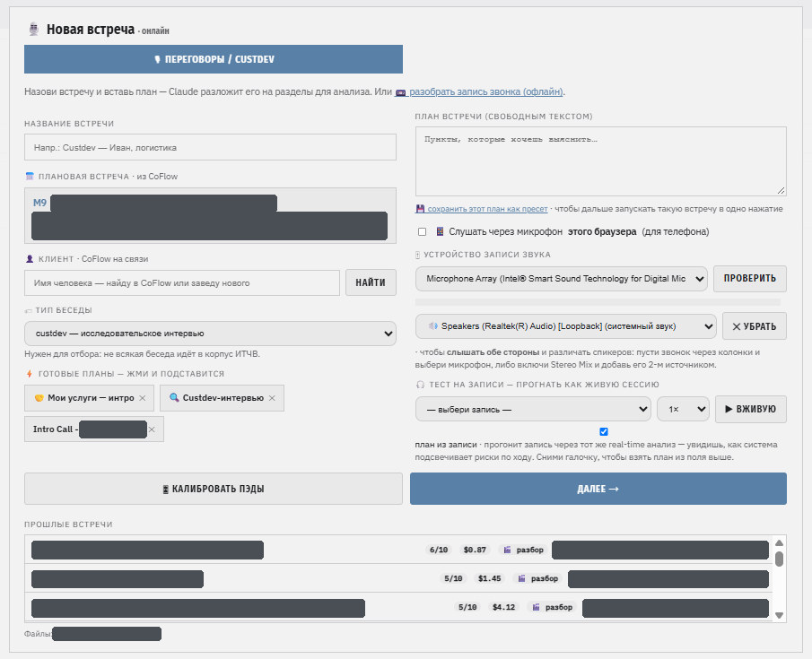Click the floppy disk save-preset icon
The image size is (812, 659).
tap(420, 209)
